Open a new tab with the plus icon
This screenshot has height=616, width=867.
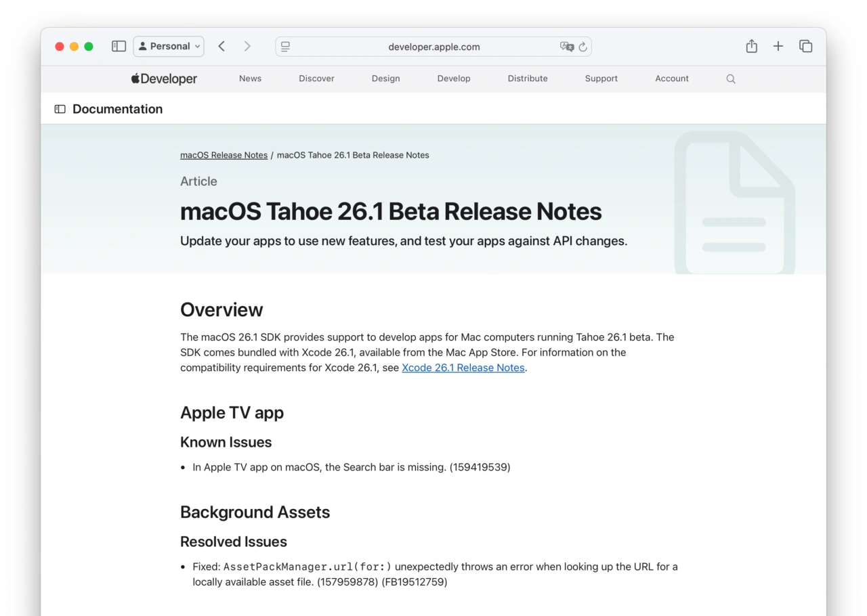point(778,46)
